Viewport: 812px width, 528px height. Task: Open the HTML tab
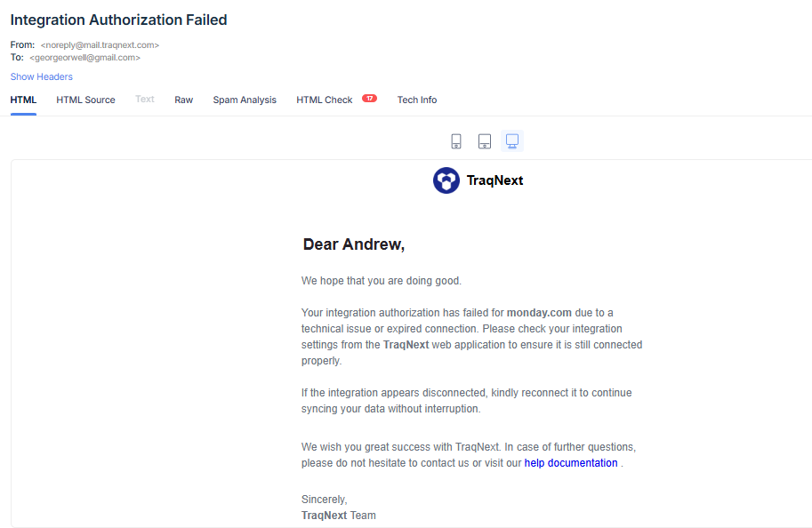click(23, 100)
